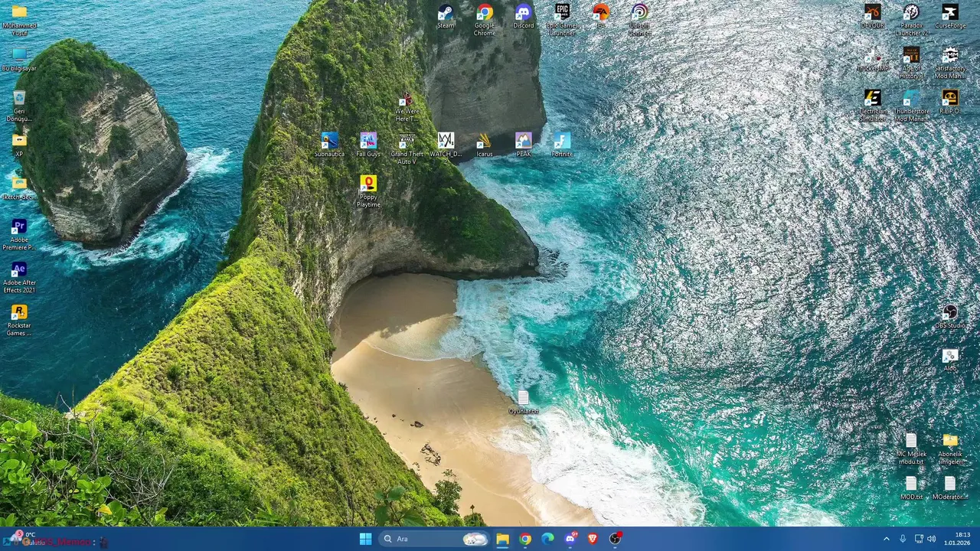This screenshot has width=980, height=551.
Task: Select the Poppy Playtime shortcut
Action: 368,191
